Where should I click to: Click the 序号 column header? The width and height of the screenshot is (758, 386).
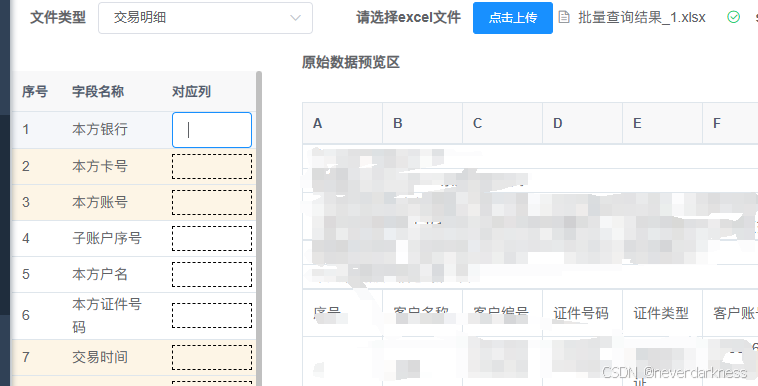[35, 91]
